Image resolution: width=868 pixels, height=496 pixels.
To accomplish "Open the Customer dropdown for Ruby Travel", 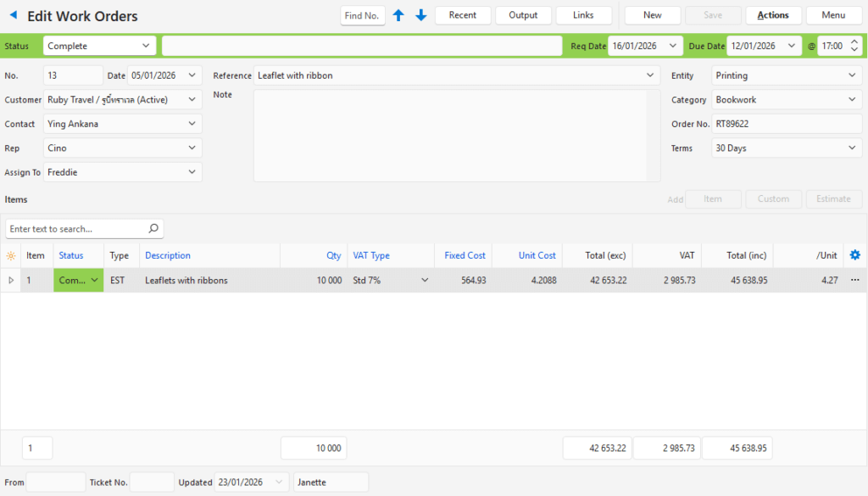I will tap(192, 100).
